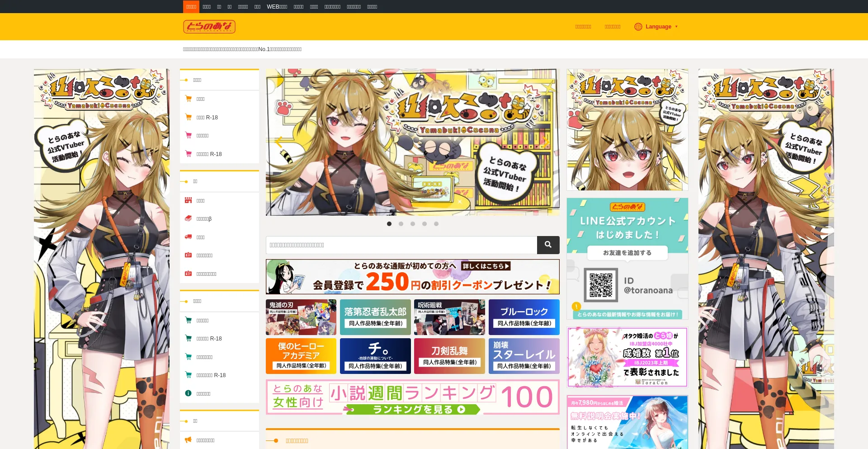Click the teal cart icon beside R-18

189,375
